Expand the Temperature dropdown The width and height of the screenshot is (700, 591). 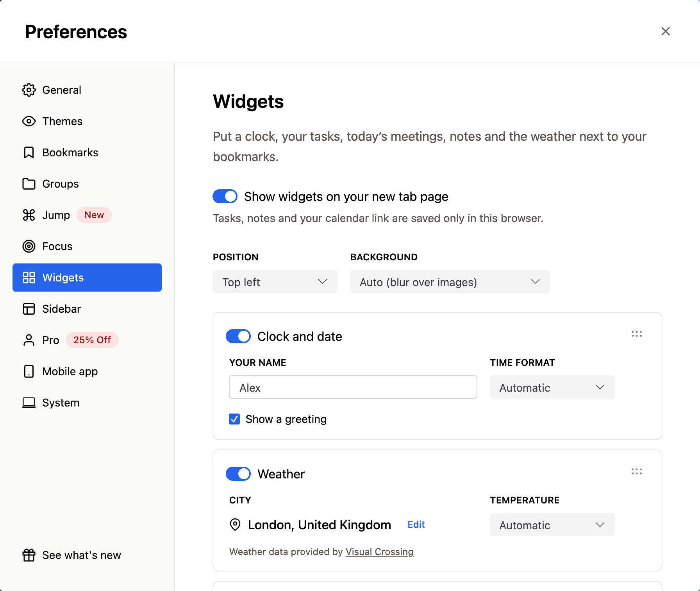tap(552, 525)
